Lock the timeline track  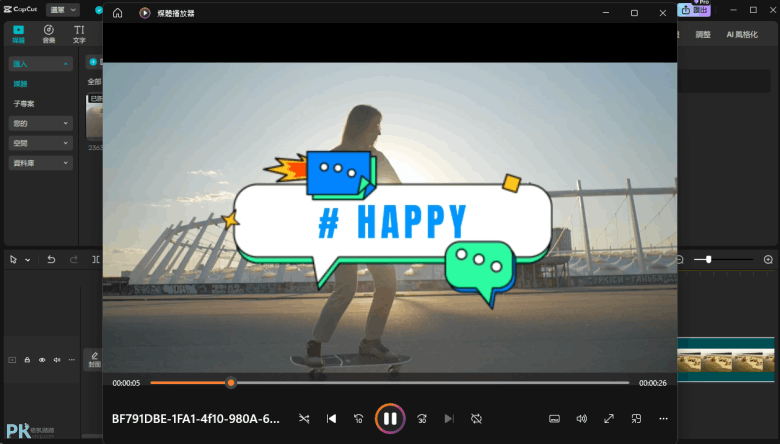click(27, 360)
